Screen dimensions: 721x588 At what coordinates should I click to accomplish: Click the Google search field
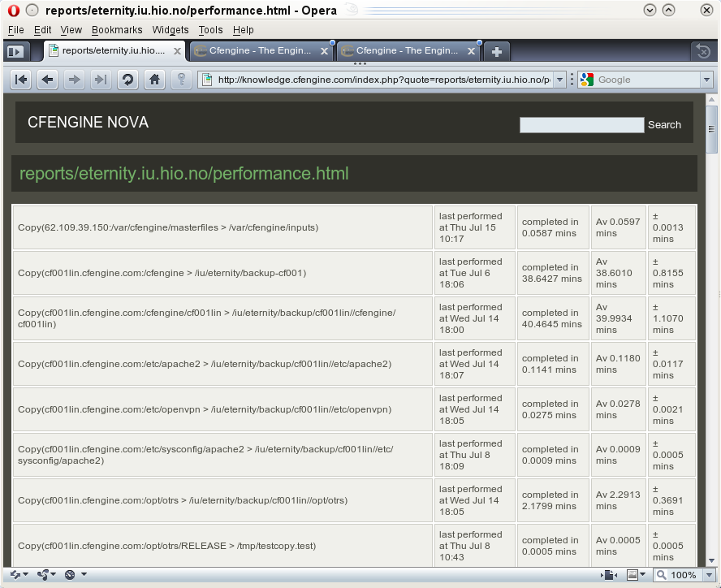647,80
